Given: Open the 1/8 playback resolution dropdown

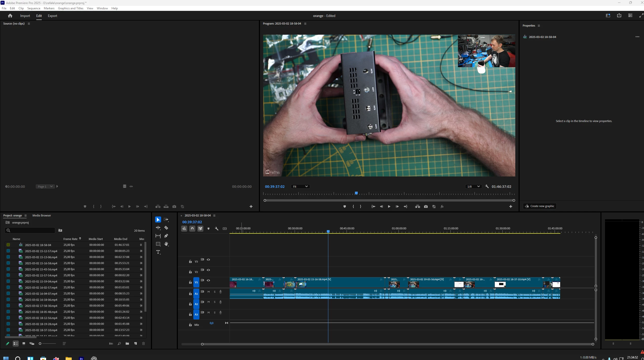Looking at the screenshot, I should tap(473, 187).
